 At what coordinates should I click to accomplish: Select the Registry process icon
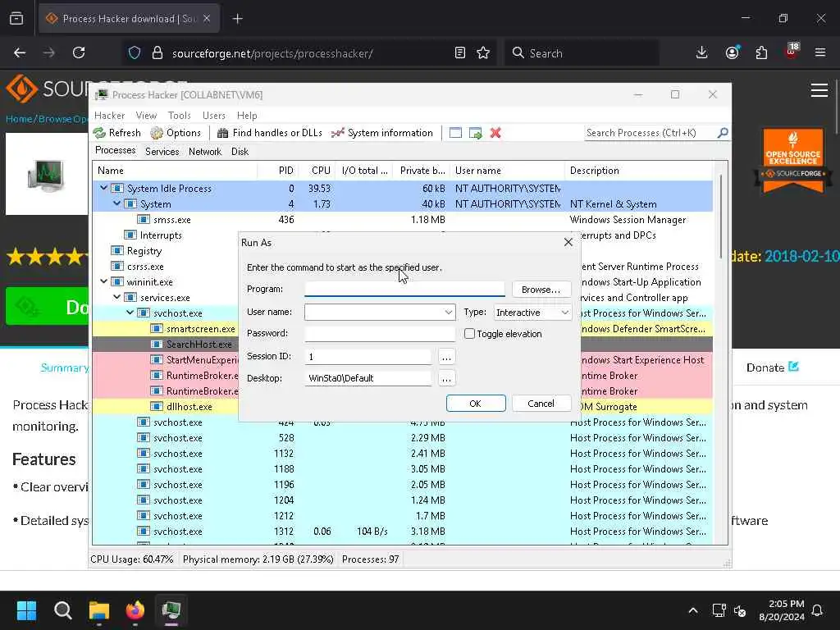point(116,251)
